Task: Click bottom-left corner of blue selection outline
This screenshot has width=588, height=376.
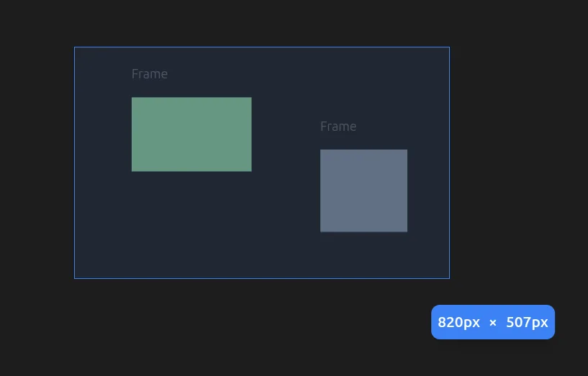Action: (75, 278)
